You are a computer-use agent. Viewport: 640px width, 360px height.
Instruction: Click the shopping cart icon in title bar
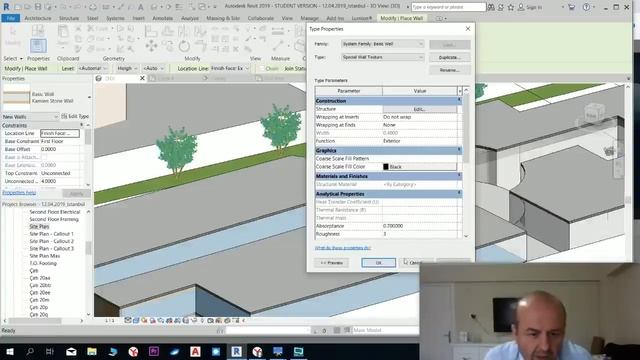pos(571,7)
